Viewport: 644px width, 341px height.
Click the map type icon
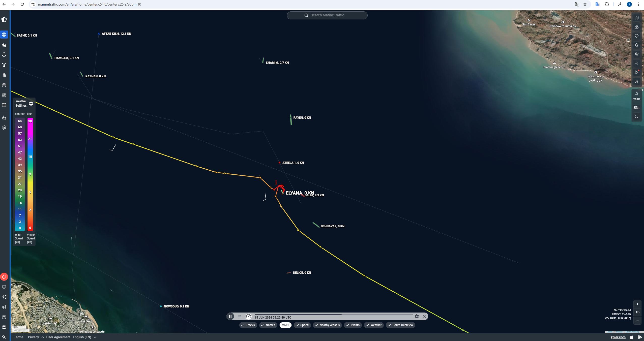coord(636,18)
